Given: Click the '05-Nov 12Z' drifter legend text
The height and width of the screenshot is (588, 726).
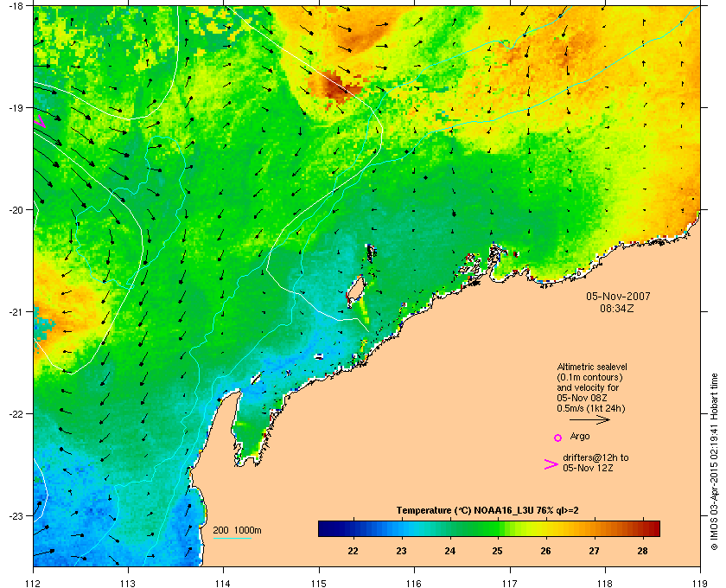Looking at the screenshot, I should point(588,468).
